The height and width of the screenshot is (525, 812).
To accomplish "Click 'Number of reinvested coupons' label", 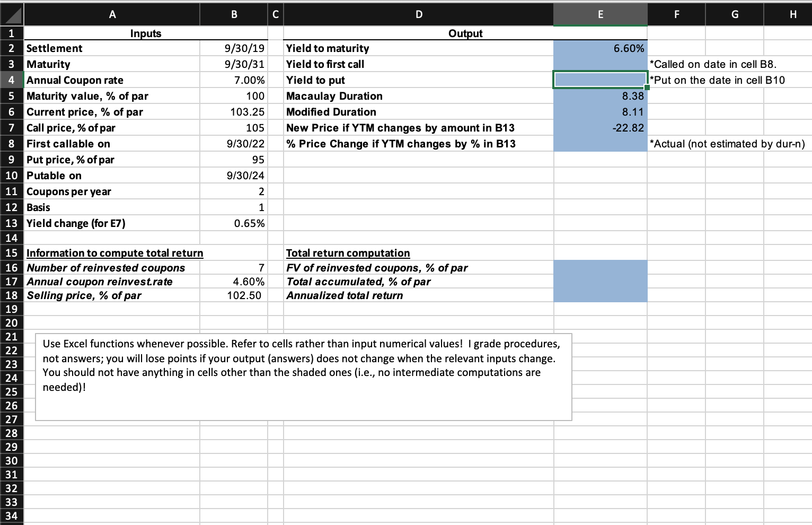I will [106, 268].
